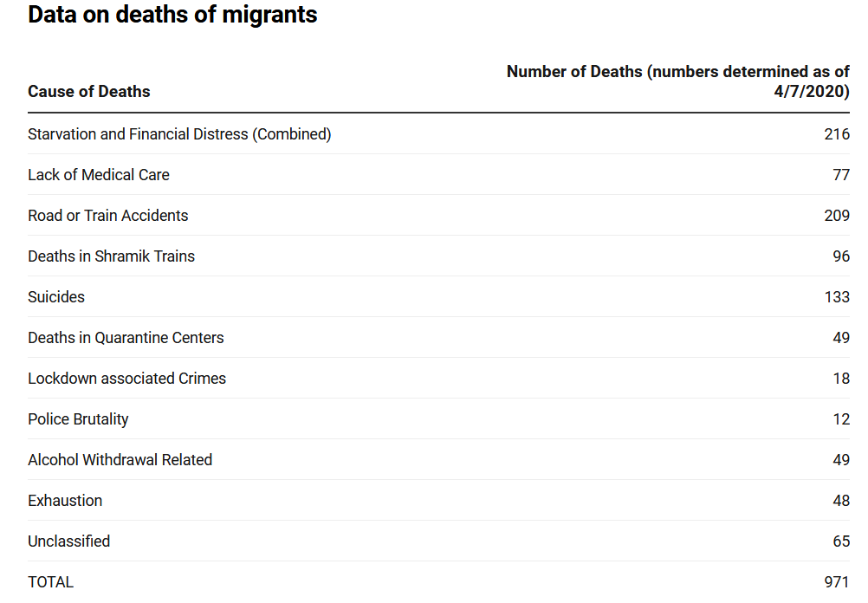This screenshot has width=868, height=603.
Task: Click the 'Deaths in Shramik Trains' cell
Action: click(111, 256)
